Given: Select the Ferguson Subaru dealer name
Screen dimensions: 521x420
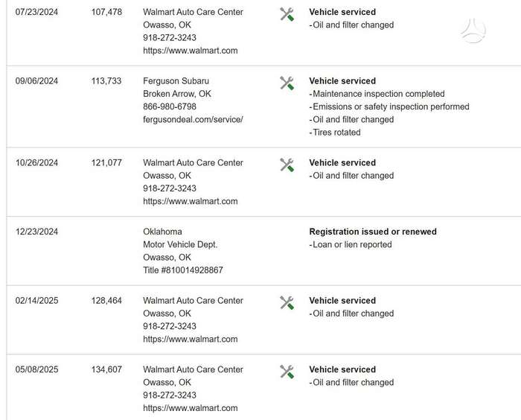Looking at the screenshot, I should coord(176,81).
